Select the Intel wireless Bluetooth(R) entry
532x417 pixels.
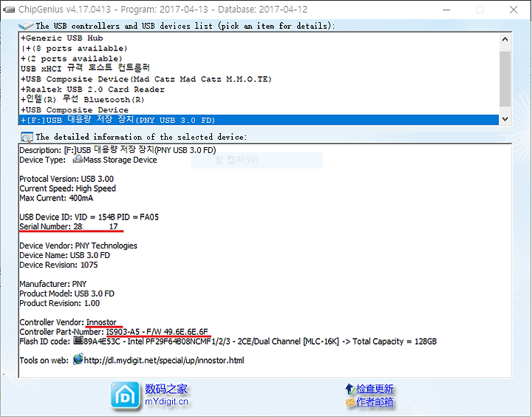coord(83,99)
